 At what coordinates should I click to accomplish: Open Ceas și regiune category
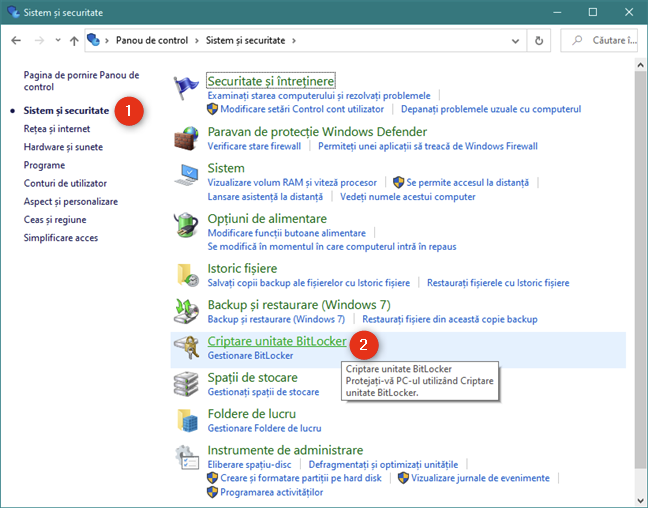[55, 220]
